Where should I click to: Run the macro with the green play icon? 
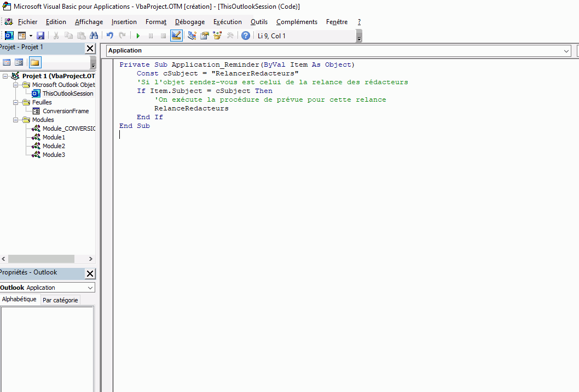138,36
